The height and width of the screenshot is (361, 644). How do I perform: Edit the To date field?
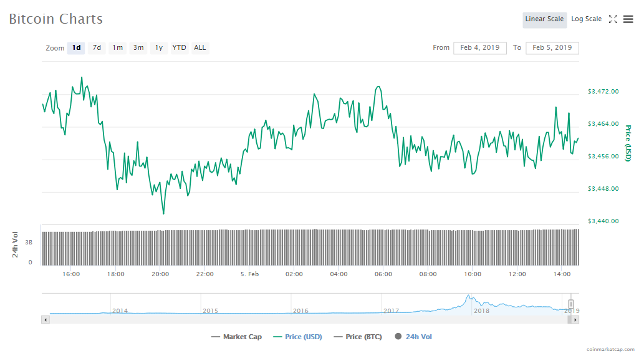552,48
